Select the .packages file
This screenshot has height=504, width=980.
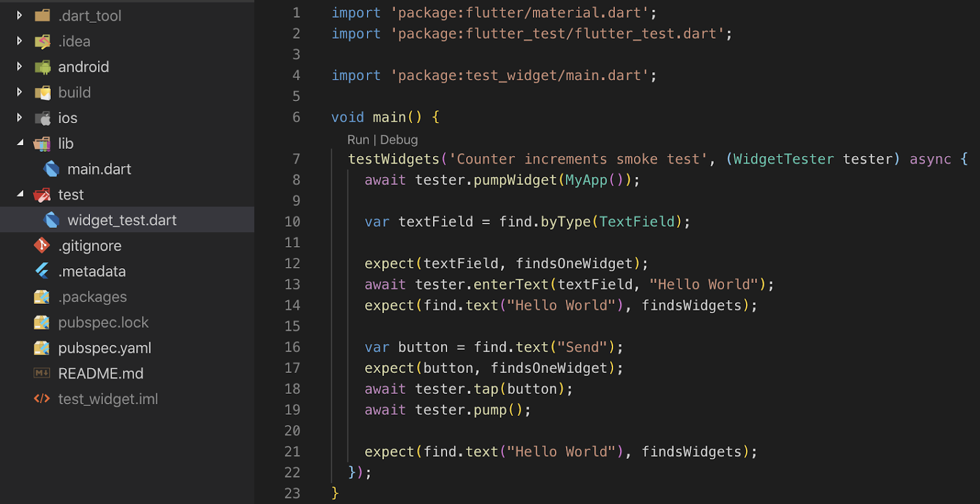[x=92, y=296]
